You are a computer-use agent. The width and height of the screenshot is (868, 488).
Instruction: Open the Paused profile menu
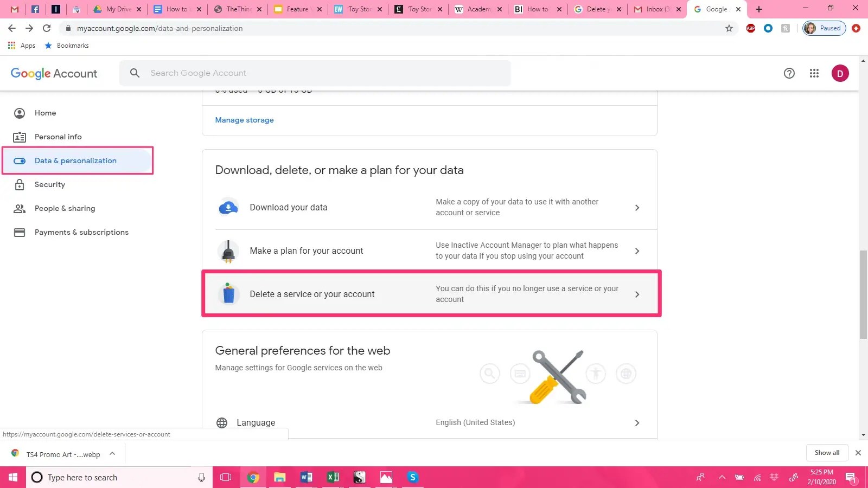click(x=824, y=28)
